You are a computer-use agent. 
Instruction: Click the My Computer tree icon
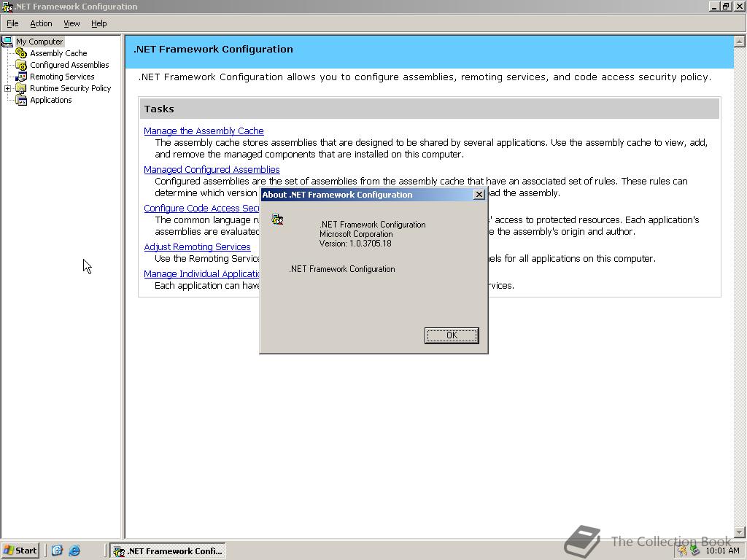pyautogui.click(x=7, y=42)
